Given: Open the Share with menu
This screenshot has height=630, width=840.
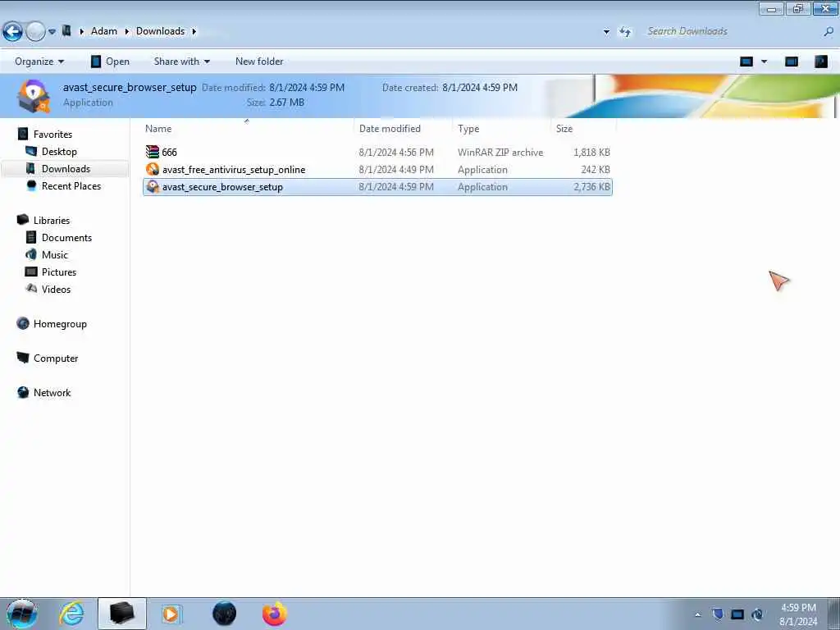Looking at the screenshot, I should (181, 62).
